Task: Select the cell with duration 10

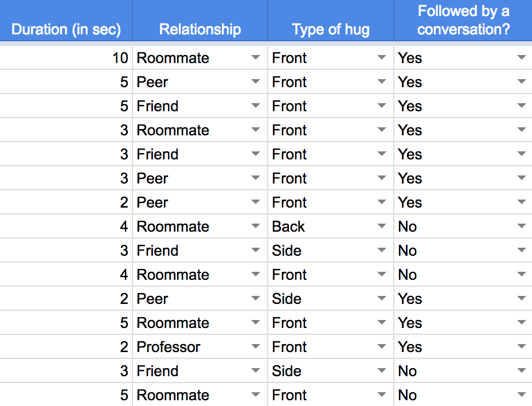Action: (66, 58)
